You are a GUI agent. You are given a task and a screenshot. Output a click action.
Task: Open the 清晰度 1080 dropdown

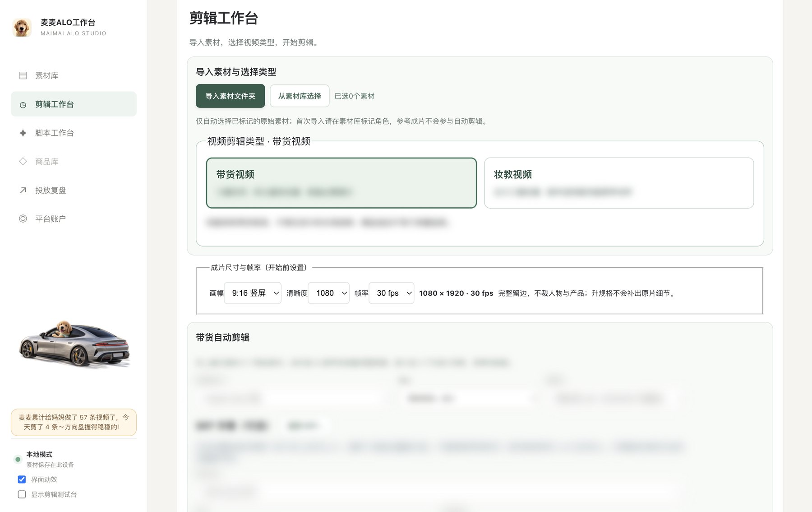(x=329, y=293)
